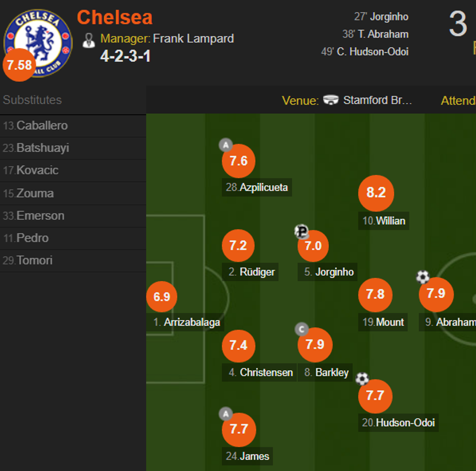Select substitute Batshuayi from the list
Screen dimensions: 476x471
coord(42,148)
